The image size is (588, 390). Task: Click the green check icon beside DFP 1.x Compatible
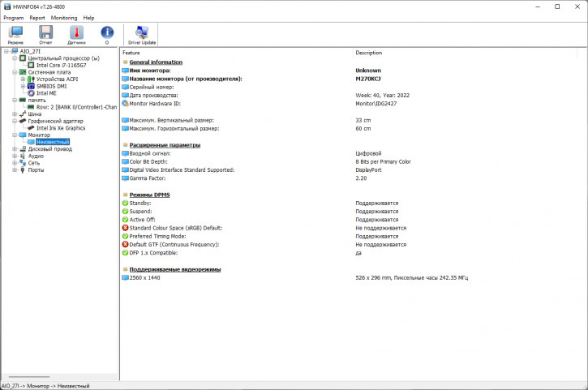click(x=125, y=253)
